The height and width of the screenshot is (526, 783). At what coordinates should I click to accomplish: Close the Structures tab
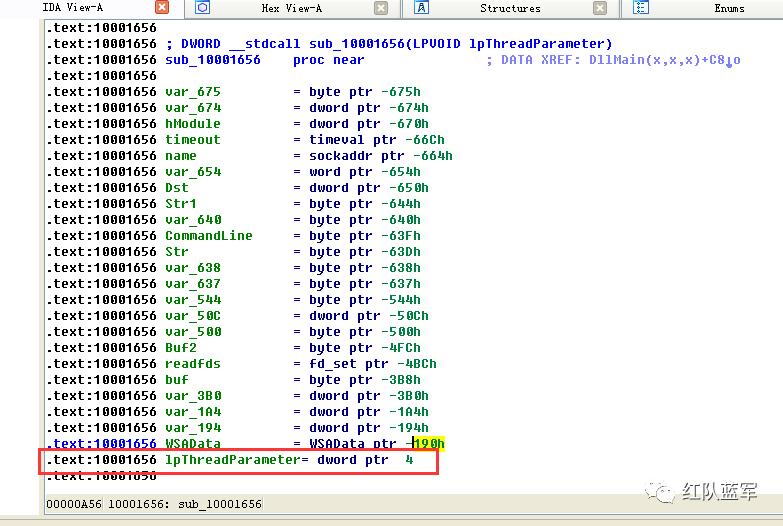click(600, 8)
